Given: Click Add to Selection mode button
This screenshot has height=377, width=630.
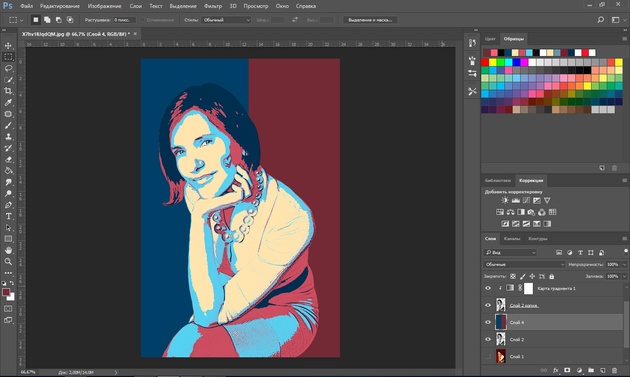Looking at the screenshot, I should 47,20.
